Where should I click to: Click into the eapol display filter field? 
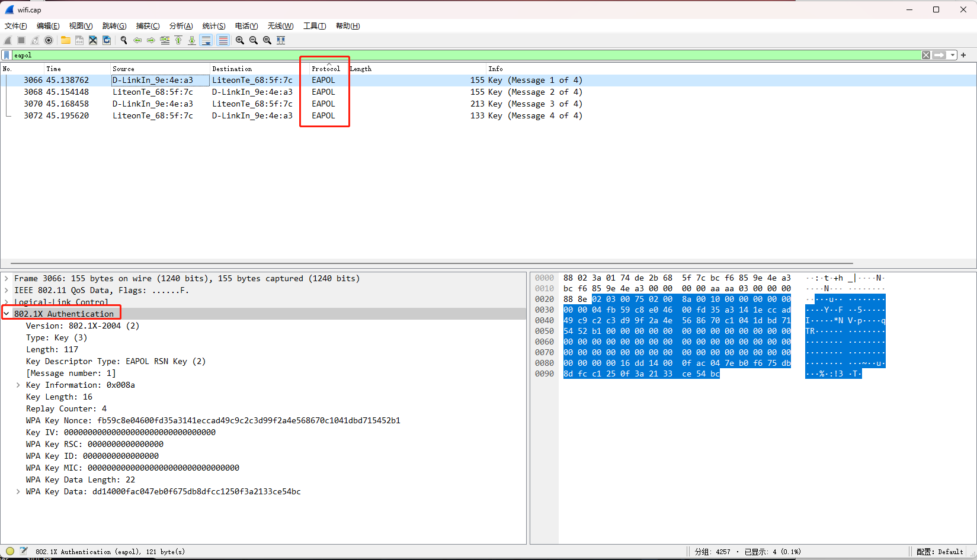point(467,55)
